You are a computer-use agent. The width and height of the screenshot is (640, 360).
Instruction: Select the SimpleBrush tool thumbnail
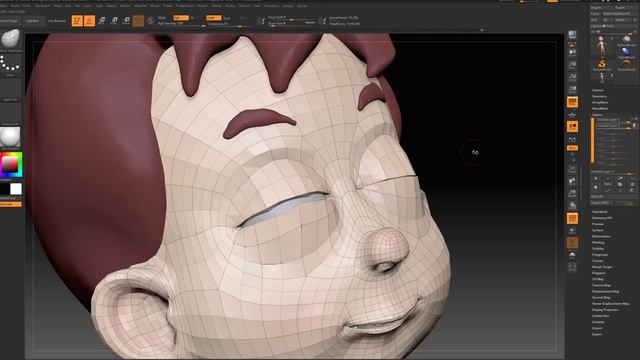(602, 64)
